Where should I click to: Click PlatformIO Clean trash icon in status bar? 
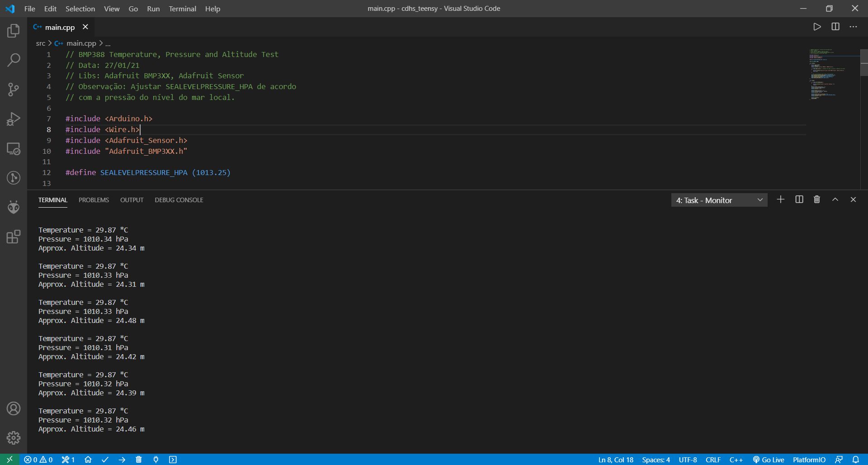139,460
